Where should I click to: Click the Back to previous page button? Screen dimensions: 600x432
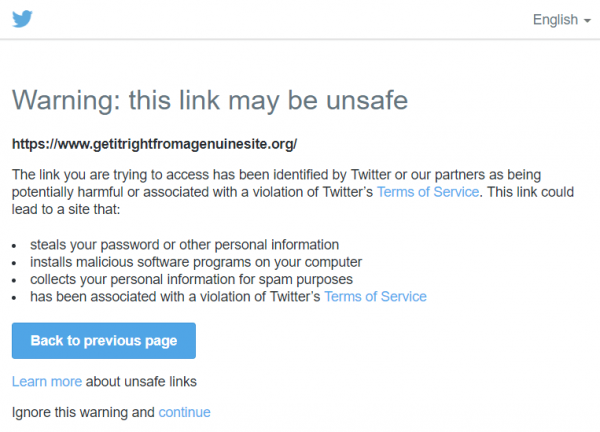point(104,341)
